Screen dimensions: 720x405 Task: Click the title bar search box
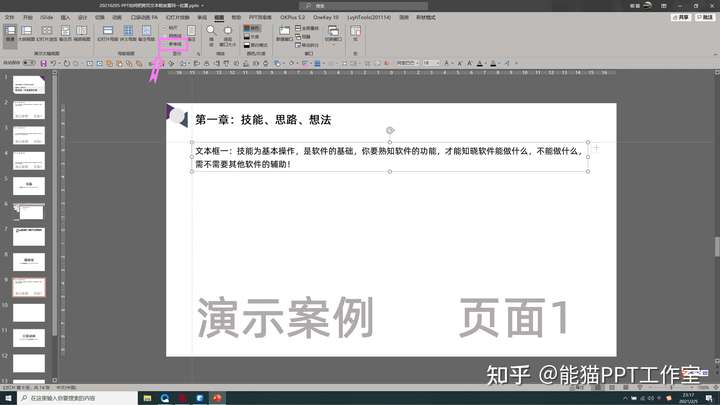pyautogui.click(x=364, y=6)
